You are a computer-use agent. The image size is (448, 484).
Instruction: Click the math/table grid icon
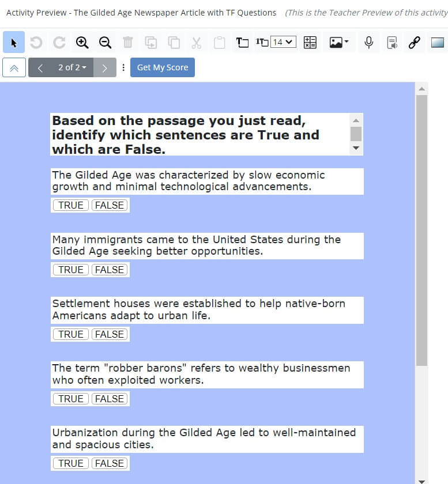tap(310, 42)
